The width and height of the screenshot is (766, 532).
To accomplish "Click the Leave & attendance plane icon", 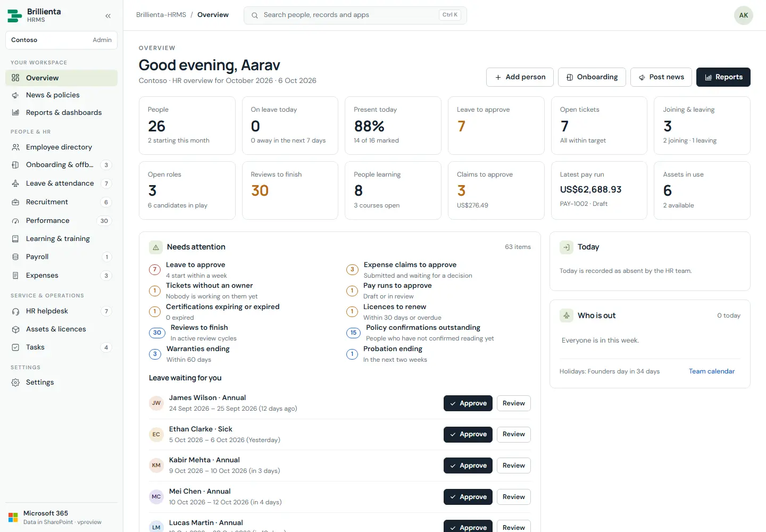I will pos(15,184).
